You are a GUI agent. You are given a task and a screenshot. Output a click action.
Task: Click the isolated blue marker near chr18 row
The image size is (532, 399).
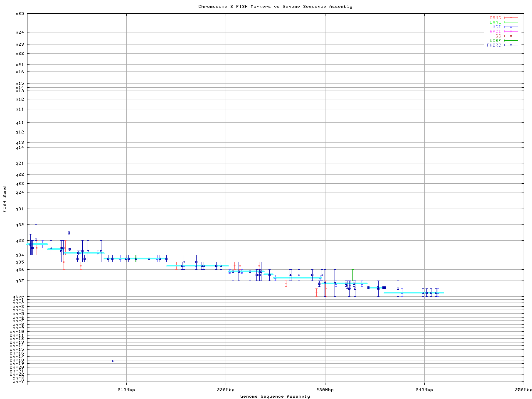(x=113, y=361)
